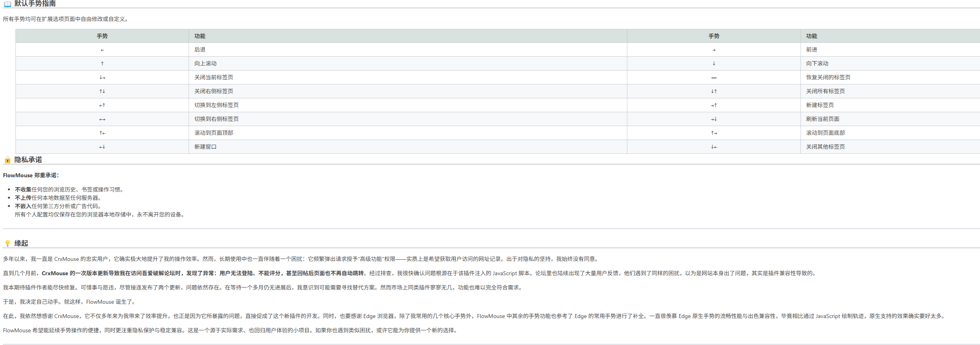Click the up arrow gesture for 向上滚动

(x=102, y=63)
